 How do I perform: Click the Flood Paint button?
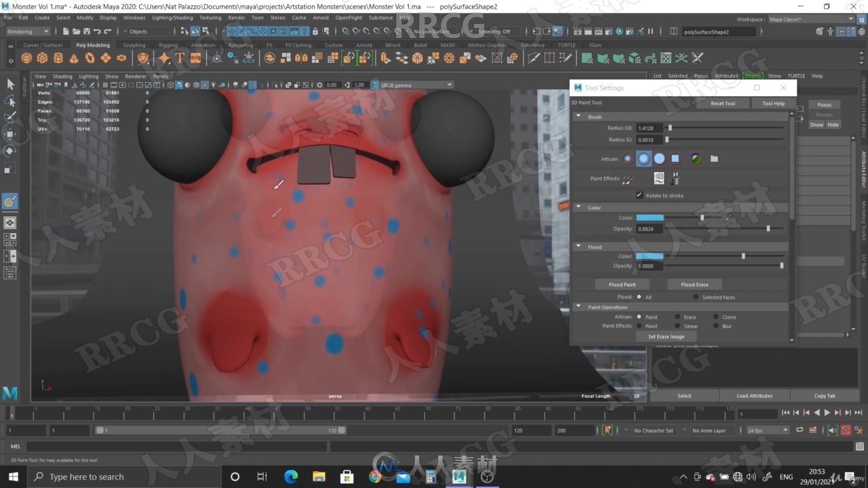[x=622, y=285]
